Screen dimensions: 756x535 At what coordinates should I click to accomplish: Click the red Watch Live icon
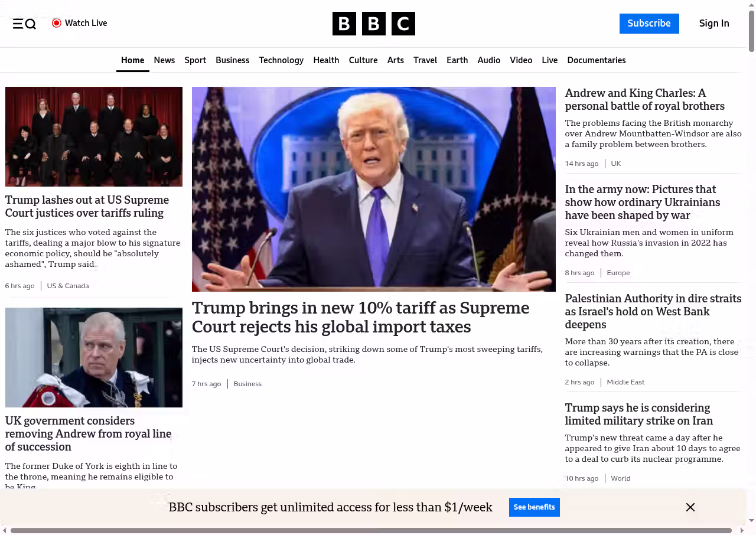[57, 23]
